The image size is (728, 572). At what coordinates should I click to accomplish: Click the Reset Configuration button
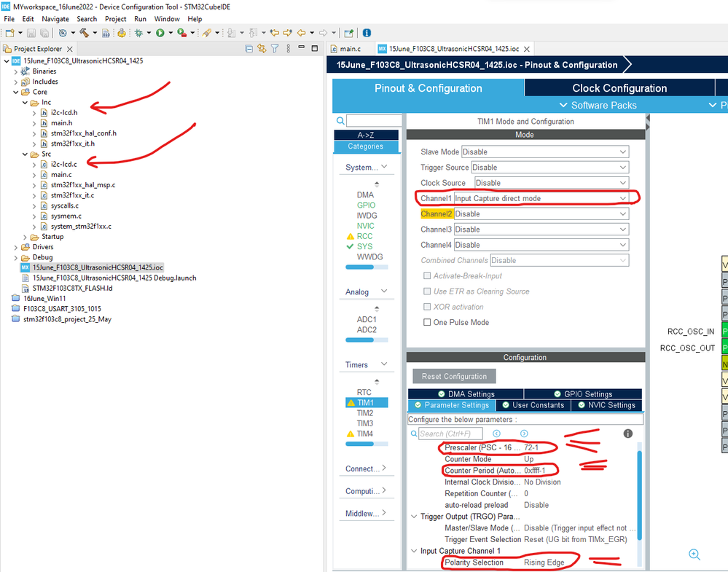tap(454, 377)
